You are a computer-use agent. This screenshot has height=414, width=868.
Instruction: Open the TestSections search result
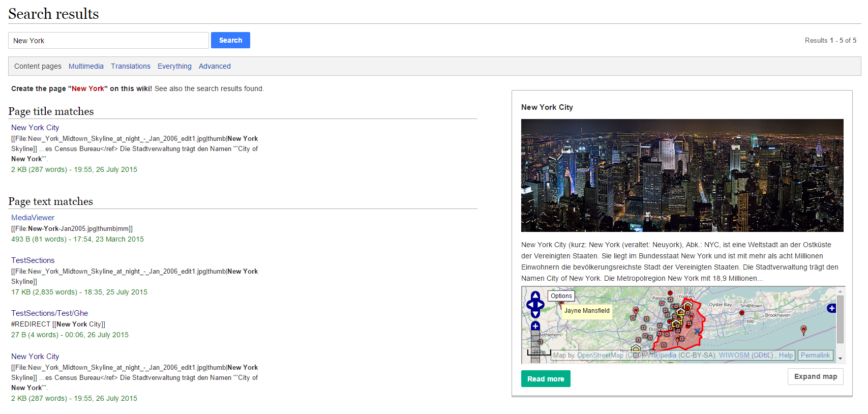coord(33,260)
